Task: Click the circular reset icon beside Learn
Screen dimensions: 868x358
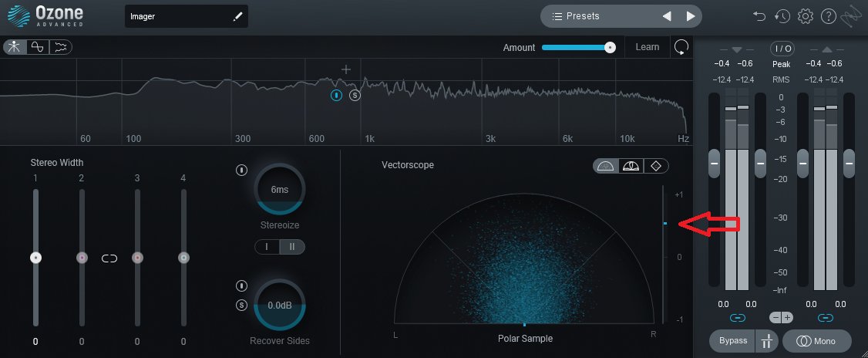Action: click(681, 47)
